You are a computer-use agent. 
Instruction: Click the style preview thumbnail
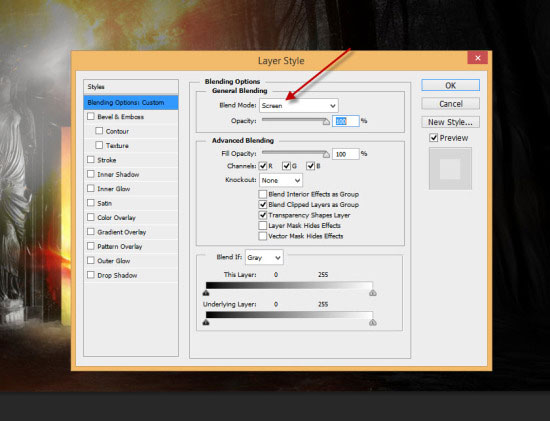[450, 169]
